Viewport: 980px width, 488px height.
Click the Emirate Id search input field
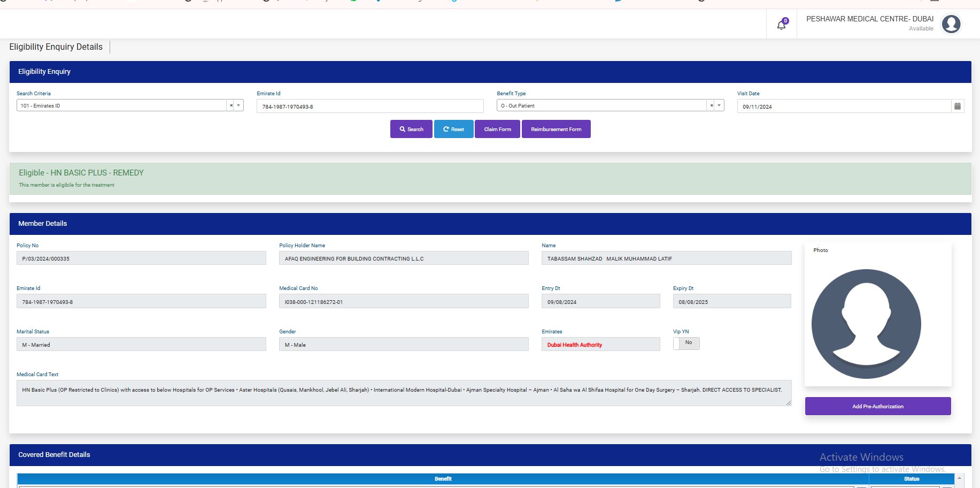[369, 106]
